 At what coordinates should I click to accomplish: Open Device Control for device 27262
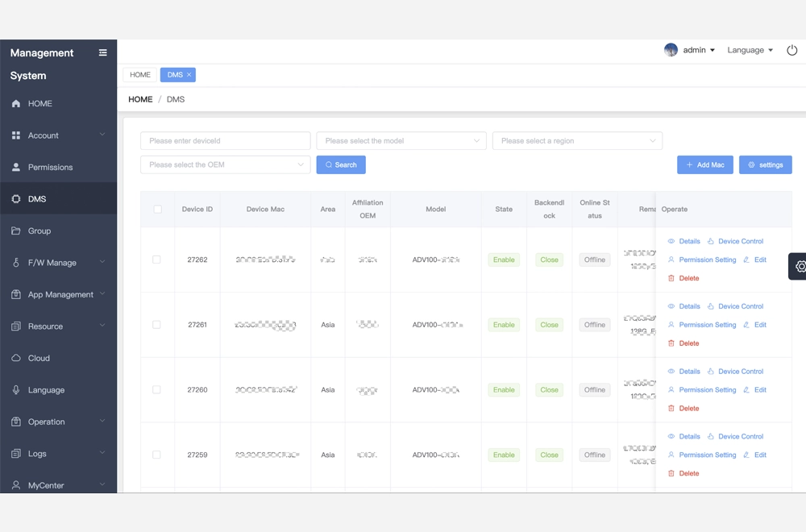coord(736,241)
